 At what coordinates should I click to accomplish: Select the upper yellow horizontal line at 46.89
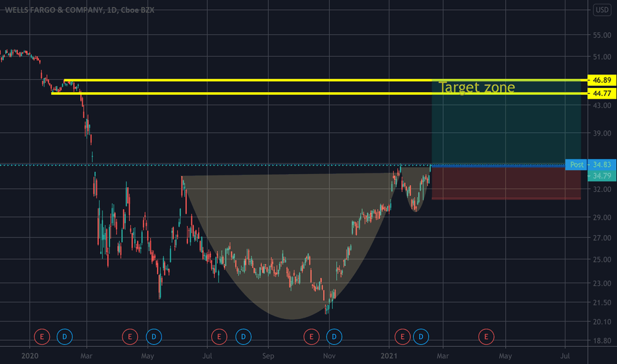pyautogui.click(x=326, y=80)
